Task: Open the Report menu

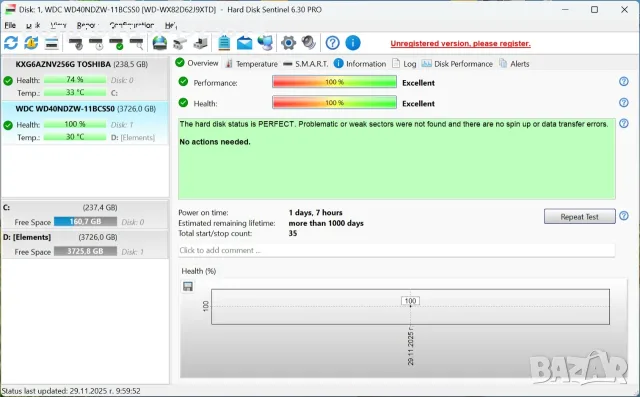Action: click(87, 25)
